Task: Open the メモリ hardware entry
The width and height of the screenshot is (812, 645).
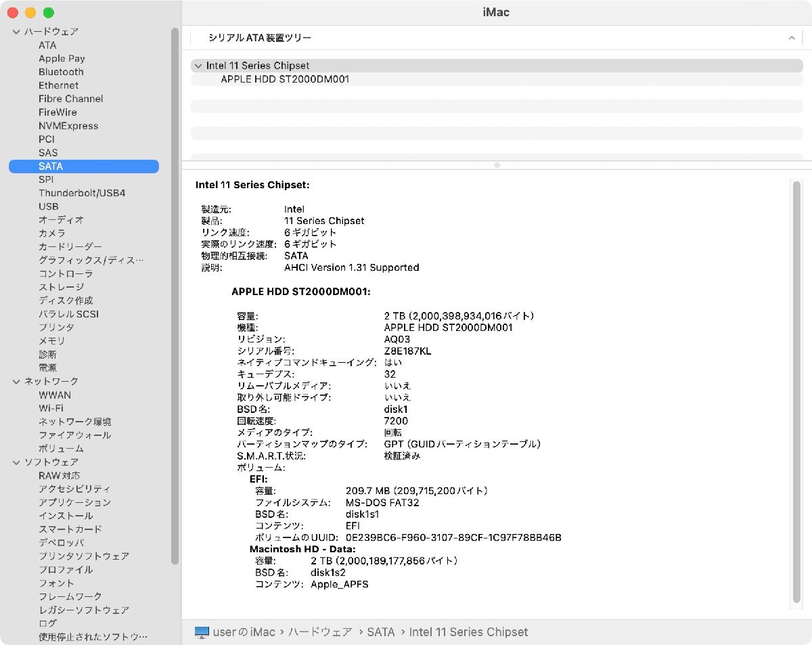Action: pyautogui.click(x=51, y=340)
